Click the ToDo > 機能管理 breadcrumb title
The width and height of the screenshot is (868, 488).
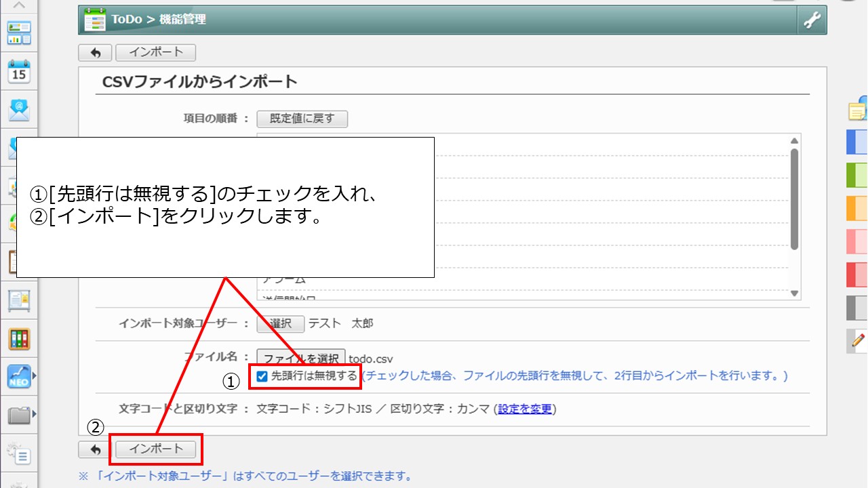[159, 20]
